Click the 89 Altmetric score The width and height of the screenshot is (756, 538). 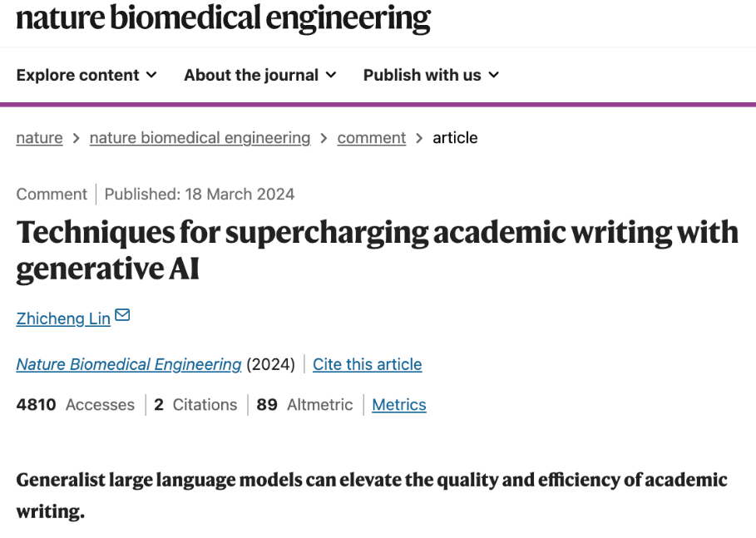point(304,405)
